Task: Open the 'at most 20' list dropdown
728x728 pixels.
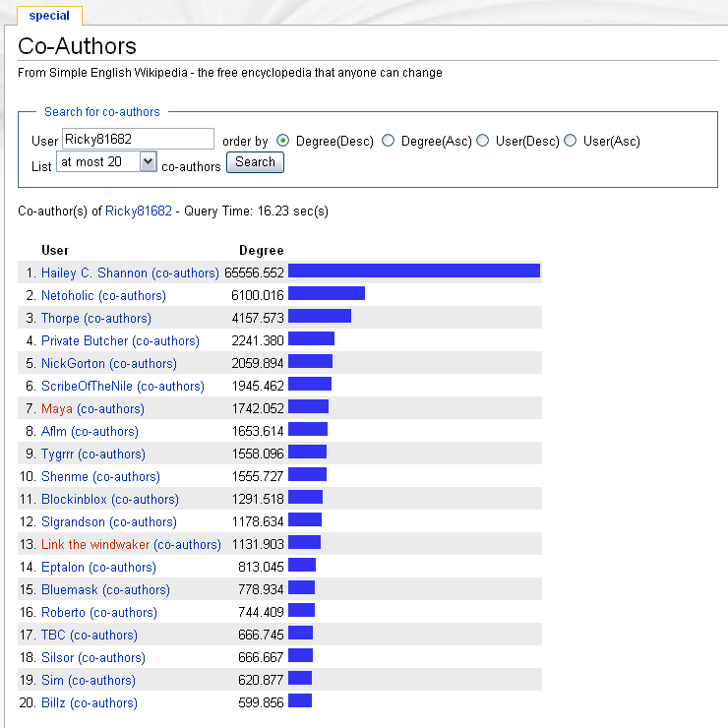Action: (107, 161)
